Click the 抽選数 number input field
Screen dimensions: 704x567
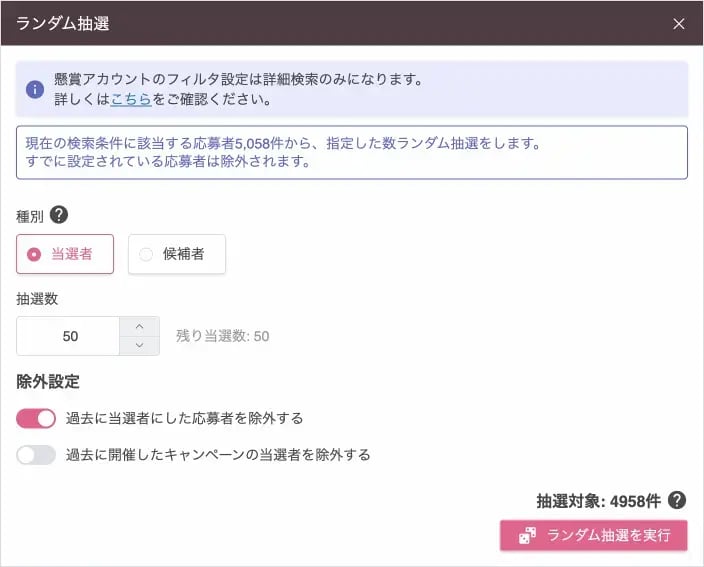click(69, 336)
